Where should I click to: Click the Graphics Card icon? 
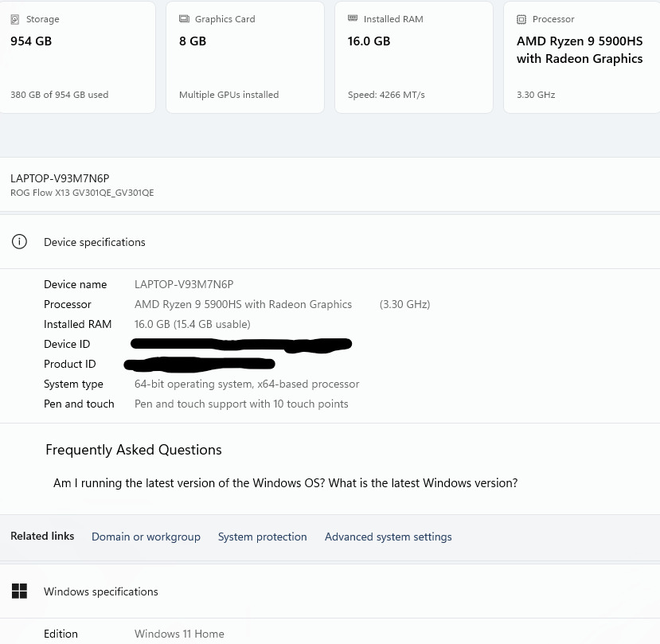click(x=184, y=18)
